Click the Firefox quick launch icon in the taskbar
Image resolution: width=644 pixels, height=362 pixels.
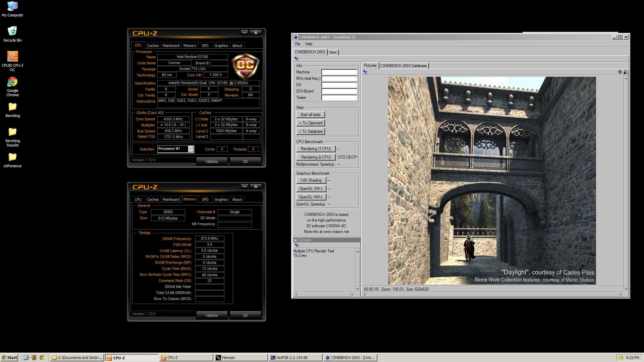pos(34,358)
